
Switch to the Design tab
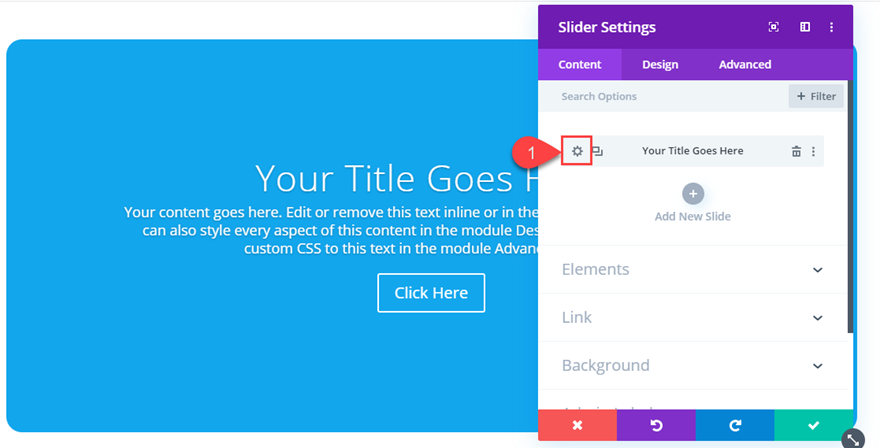660,64
